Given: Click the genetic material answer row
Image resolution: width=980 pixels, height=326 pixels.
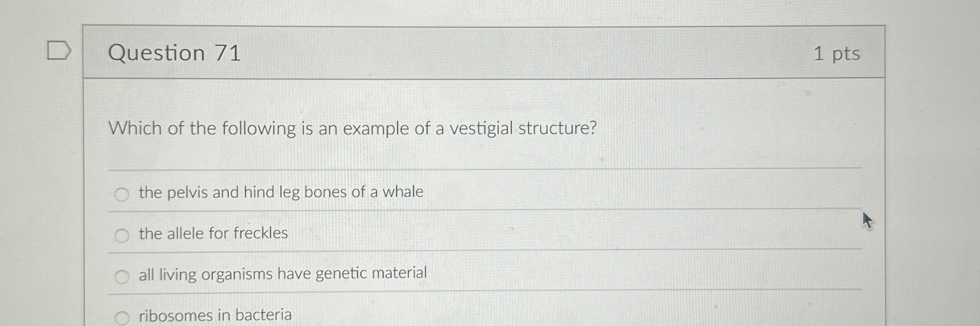Looking at the screenshot, I should [283, 273].
